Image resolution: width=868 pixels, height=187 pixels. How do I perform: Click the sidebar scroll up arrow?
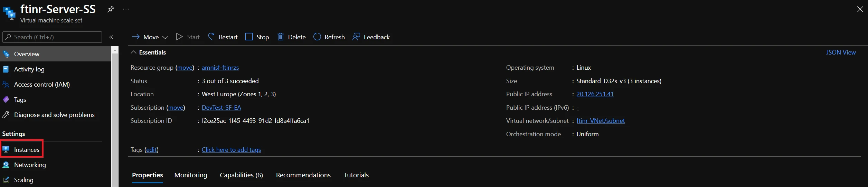coord(115,50)
